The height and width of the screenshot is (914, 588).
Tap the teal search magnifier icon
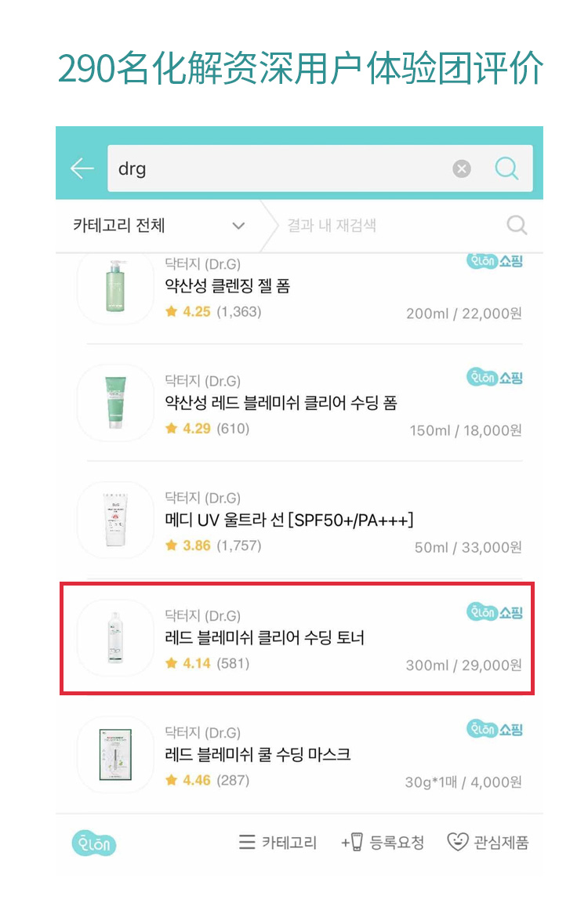point(506,169)
